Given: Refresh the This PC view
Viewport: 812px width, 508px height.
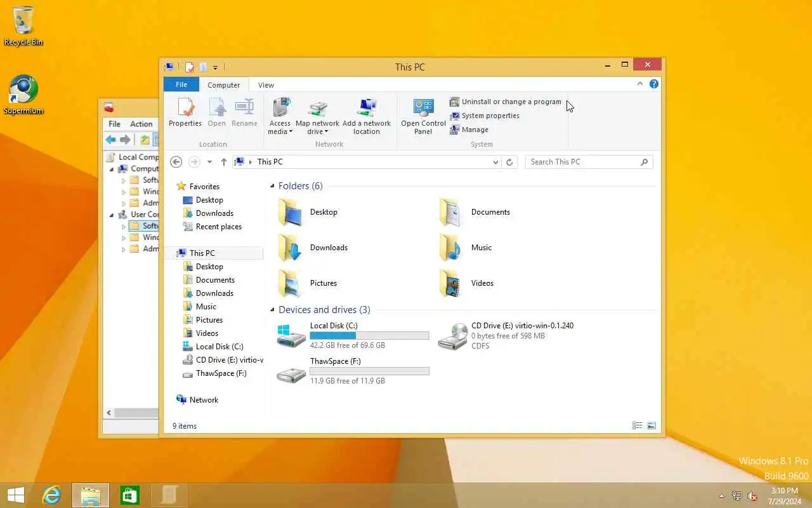Looking at the screenshot, I should [509, 162].
